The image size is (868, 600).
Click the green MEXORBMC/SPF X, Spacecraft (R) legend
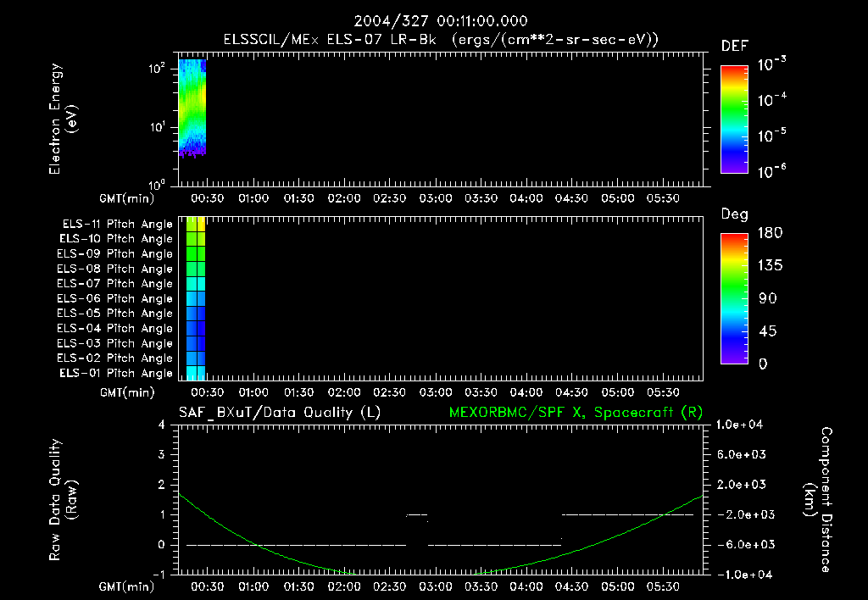click(x=576, y=413)
